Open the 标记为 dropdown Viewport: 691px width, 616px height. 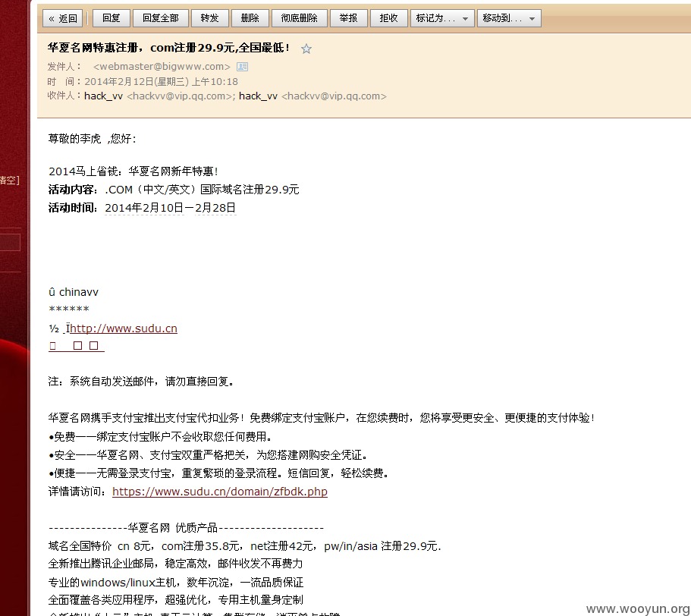[x=442, y=18]
